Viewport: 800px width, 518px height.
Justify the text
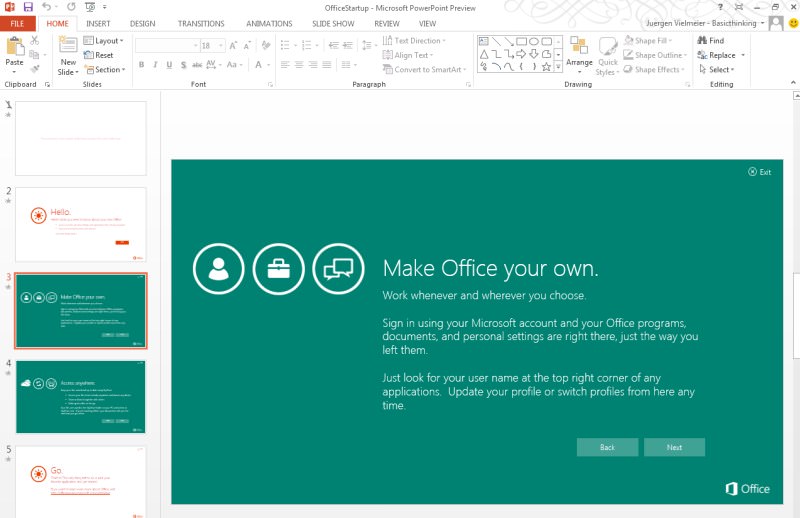pos(327,65)
